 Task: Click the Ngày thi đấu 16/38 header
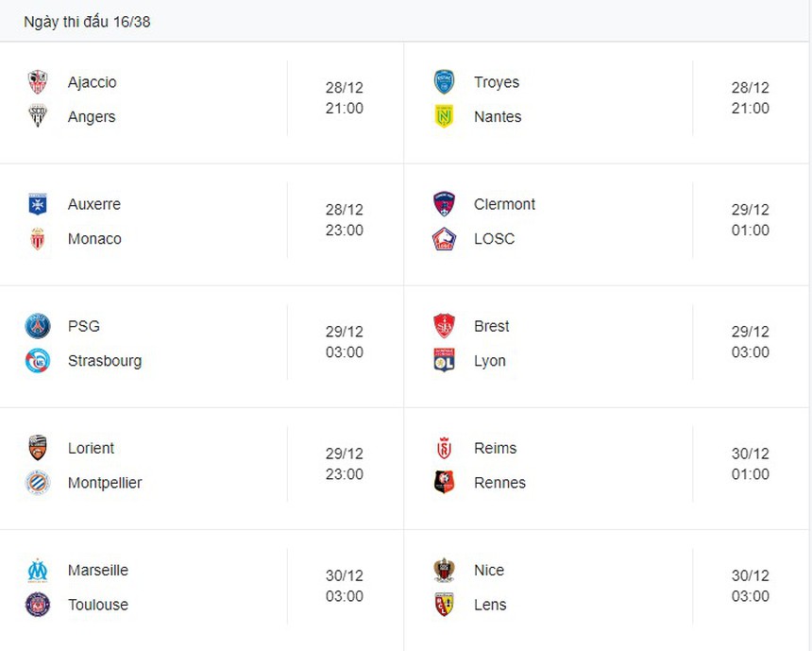(x=87, y=21)
